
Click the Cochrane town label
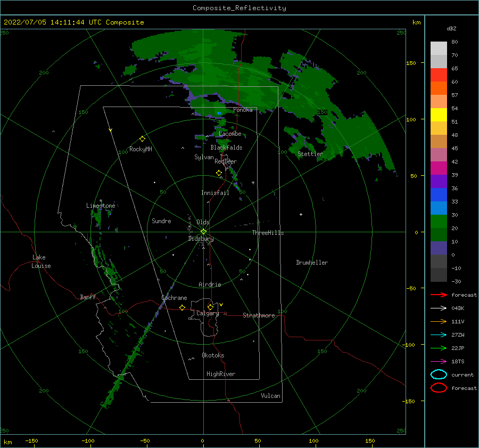174,298
